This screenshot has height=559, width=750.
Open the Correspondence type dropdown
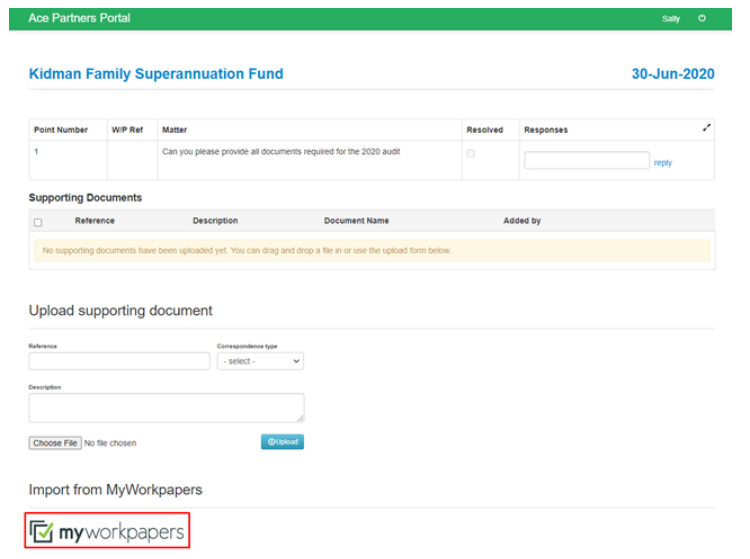pyautogui.click(x=260, y=361)
